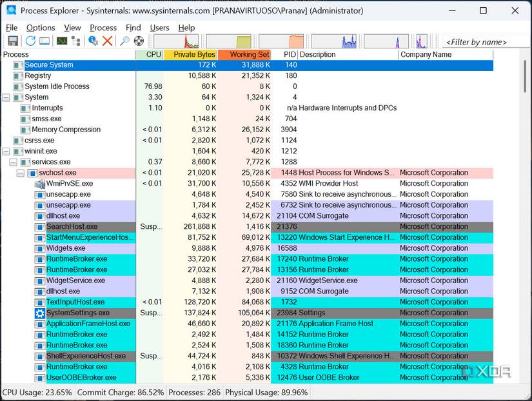Click the WMI Provider Host description
This screenshot has height=401, width=532.
click(328, 184)
